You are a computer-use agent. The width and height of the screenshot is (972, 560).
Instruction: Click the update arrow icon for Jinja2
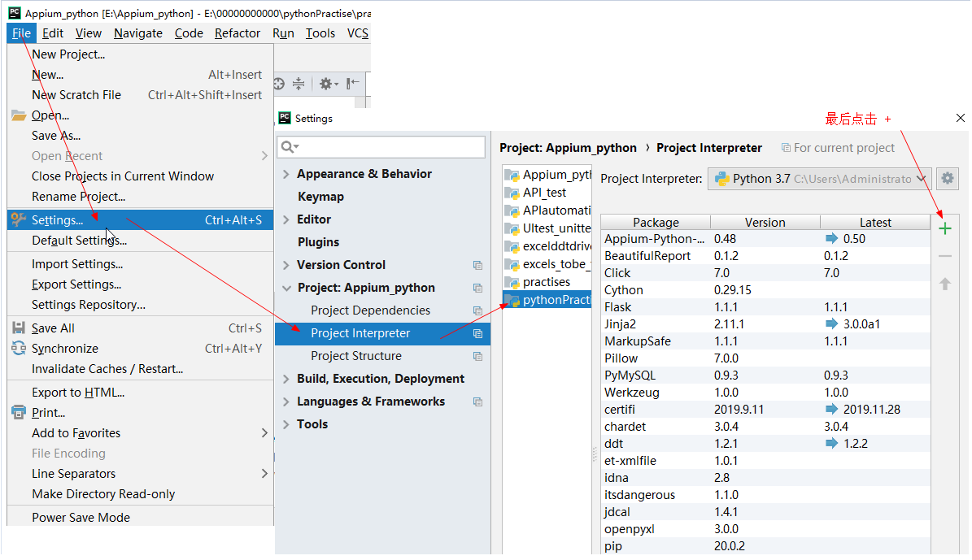[831, 323]
